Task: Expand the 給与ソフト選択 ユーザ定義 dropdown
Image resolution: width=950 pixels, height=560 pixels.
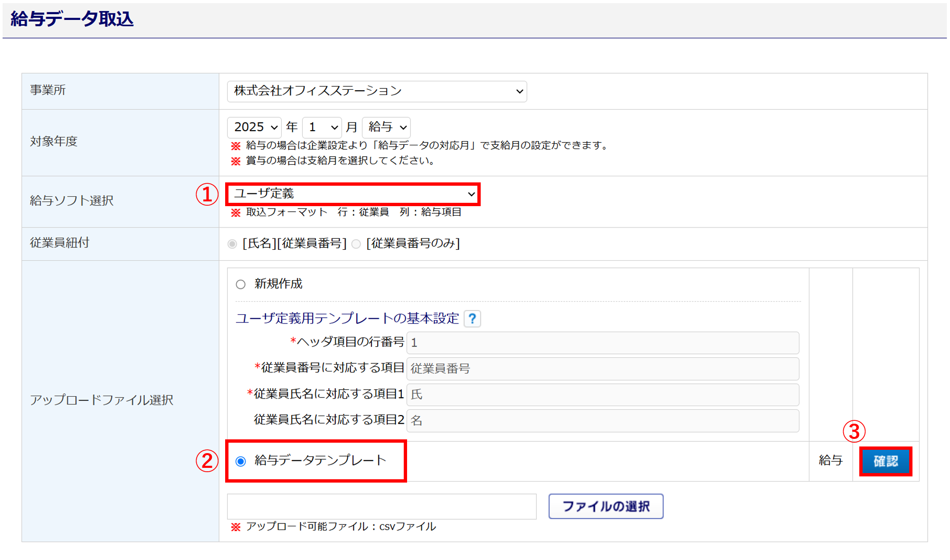Action: [353, 194]
